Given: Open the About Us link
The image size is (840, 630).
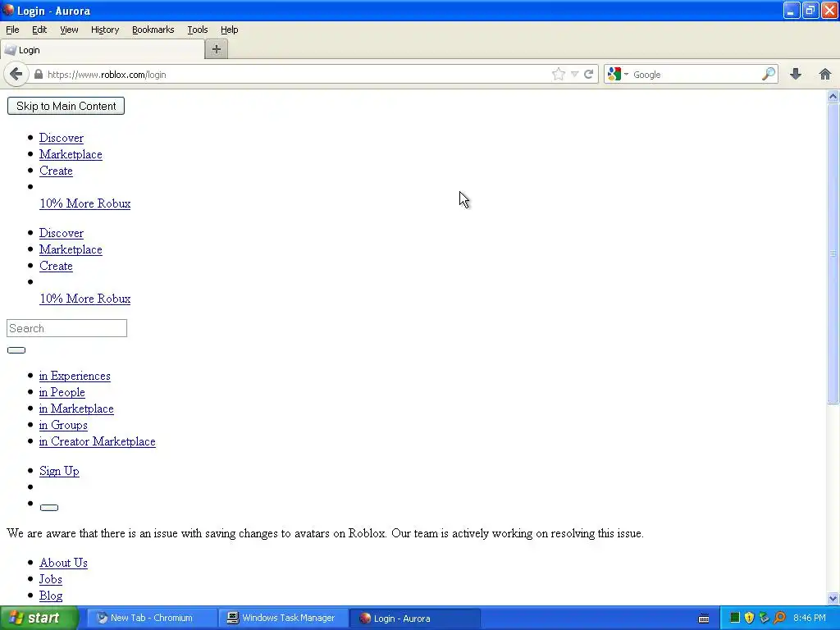Looking at the screenshot, I should click(x=63, y=563).
